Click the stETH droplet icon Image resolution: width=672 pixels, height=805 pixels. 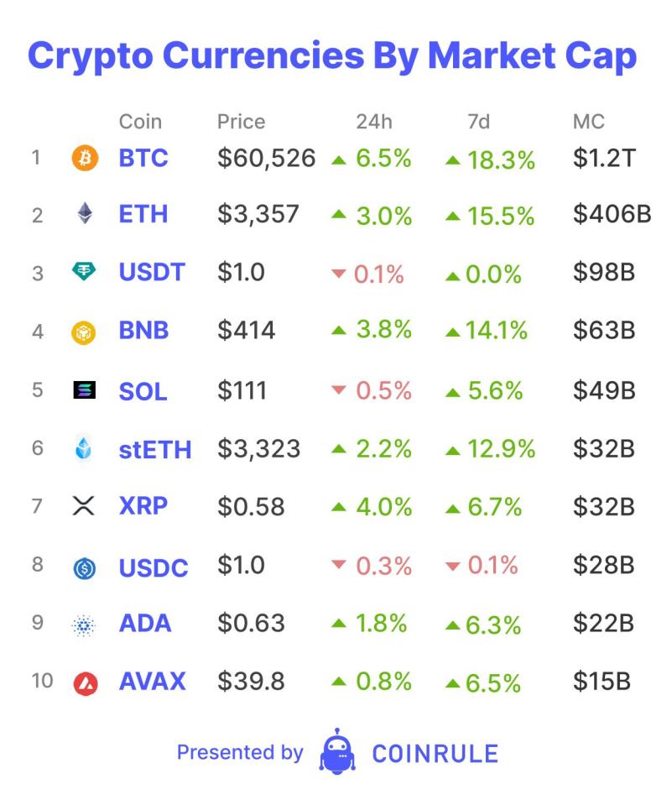[85, 449]
